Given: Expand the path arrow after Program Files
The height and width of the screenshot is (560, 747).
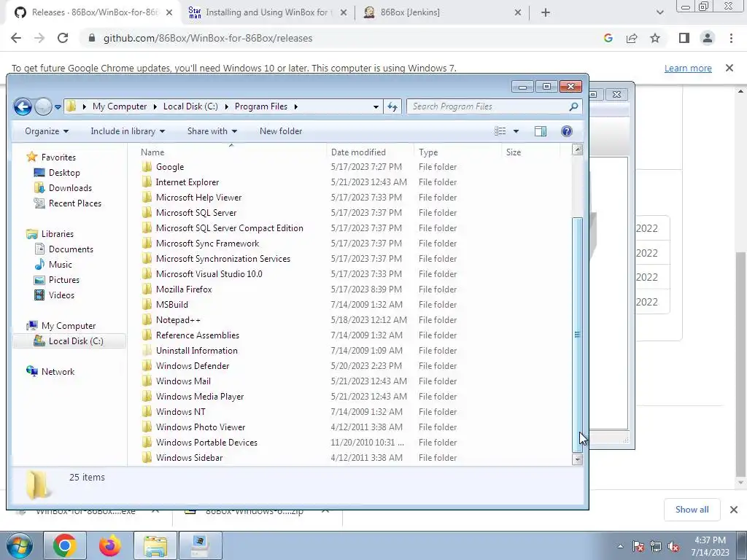Looking at the screenshot, I should coord(296,106).
